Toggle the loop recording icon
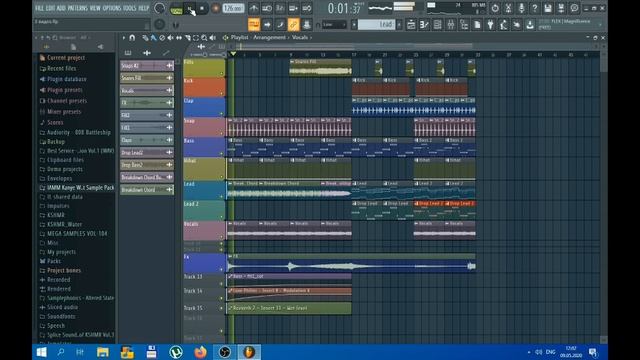640x360 pixels. (x=307, y=8)
